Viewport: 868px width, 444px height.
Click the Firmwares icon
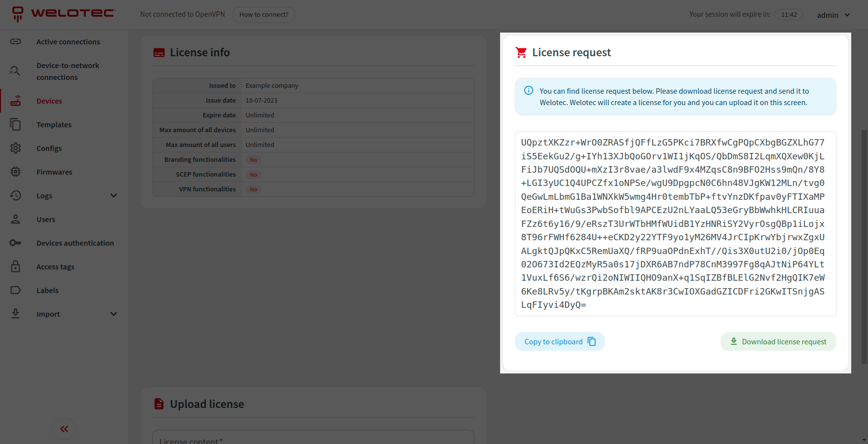click(x=15, y=172)
